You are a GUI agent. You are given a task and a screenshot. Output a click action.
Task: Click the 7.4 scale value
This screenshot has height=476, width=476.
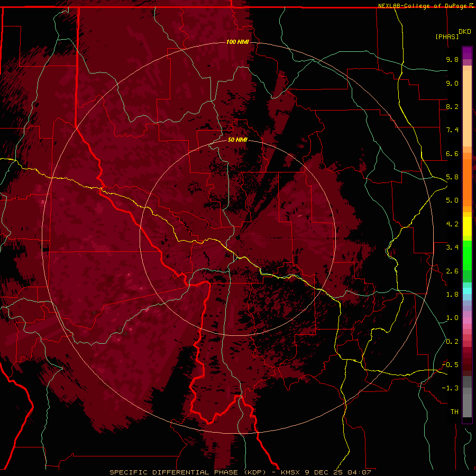[452, 130]
